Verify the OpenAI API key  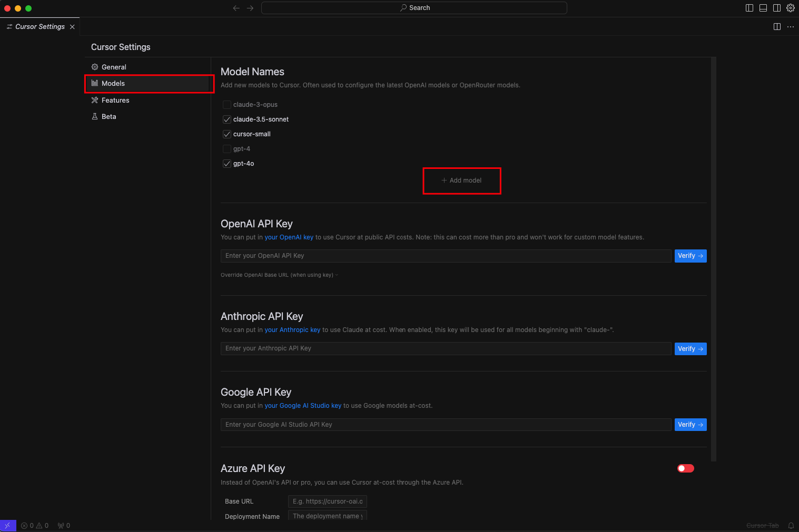click(x=691, y=256)
